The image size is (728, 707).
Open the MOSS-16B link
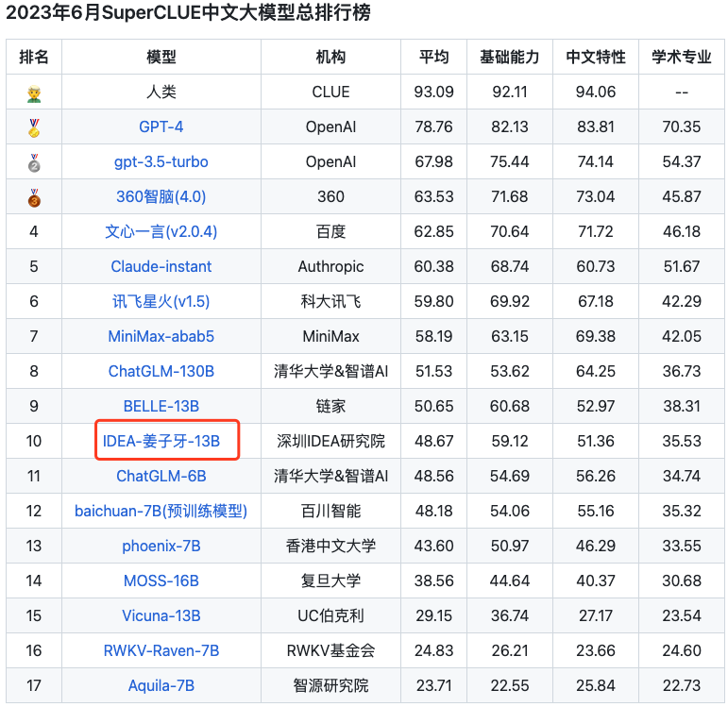click(161, 581)
